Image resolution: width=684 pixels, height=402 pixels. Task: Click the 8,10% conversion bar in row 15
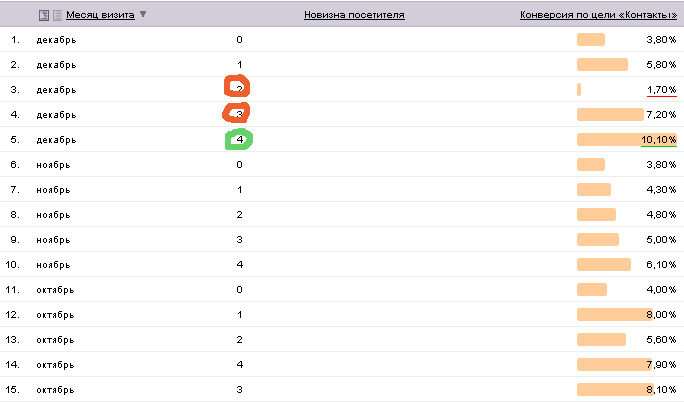point(612,388)
